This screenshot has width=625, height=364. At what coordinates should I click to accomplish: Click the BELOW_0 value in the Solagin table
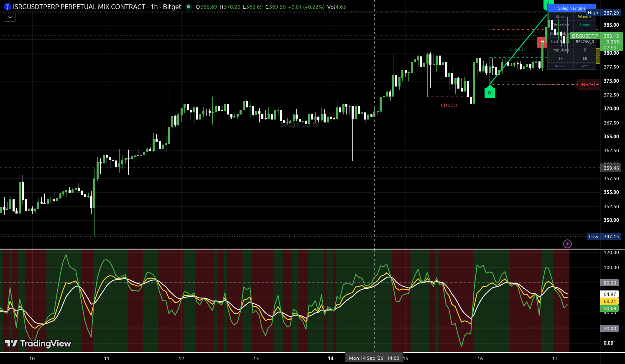584,42
